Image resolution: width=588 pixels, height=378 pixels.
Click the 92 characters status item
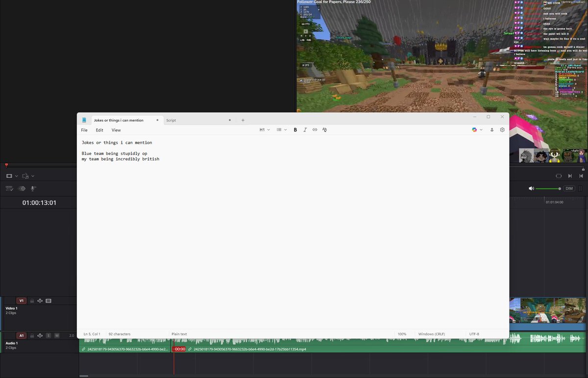point(120,334)
